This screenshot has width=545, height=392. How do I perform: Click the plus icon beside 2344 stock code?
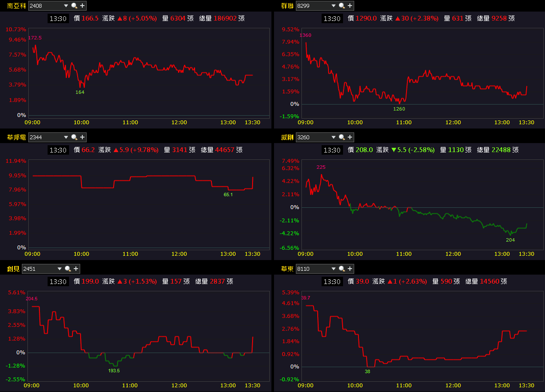click(x=82, y=138)
